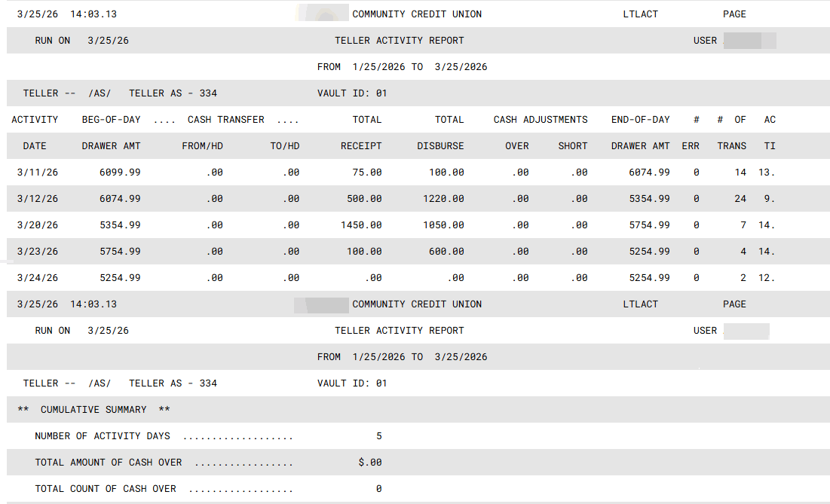Select the DISBURSE column header
The width and height of the screenshot is (830, 504).
441,146
